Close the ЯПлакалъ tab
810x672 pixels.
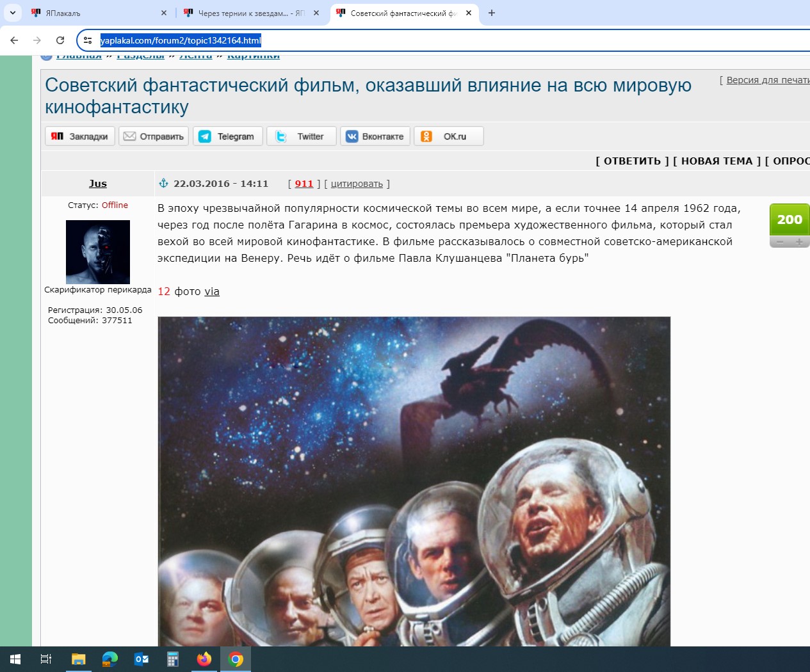coord(164,13)
